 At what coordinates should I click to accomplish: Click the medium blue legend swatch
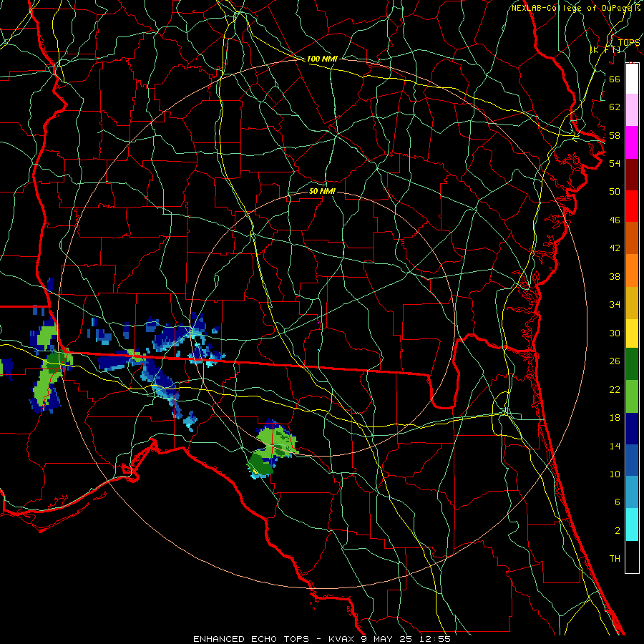tap(632, 460)
